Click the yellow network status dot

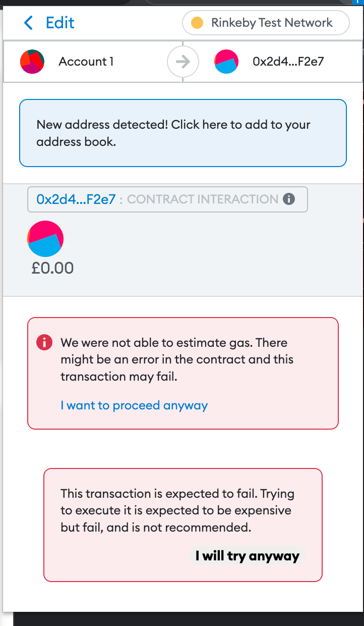coord(198,23)
